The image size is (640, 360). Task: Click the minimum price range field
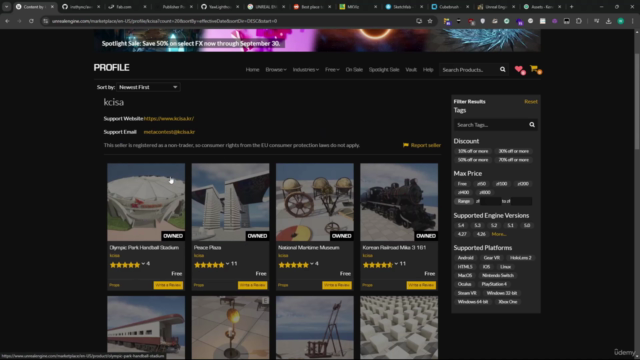[491, 201]
